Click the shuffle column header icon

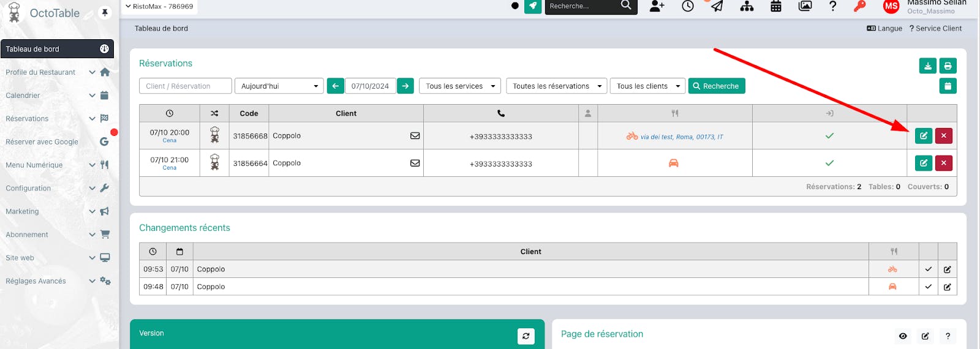(214, 113)
